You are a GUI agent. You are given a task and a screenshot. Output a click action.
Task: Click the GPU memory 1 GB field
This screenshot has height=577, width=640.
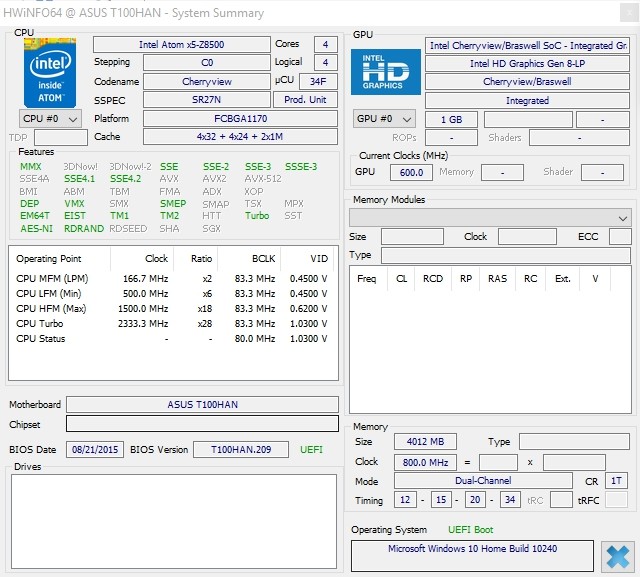(x=451, y=120)
